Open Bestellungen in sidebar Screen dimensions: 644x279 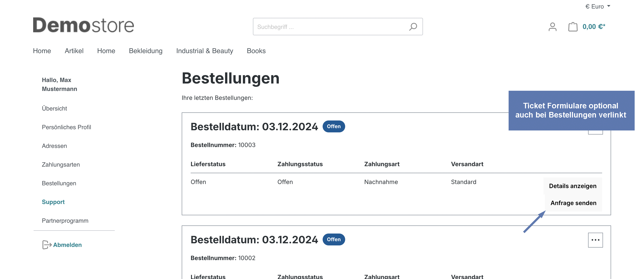[x=59, y=183]
